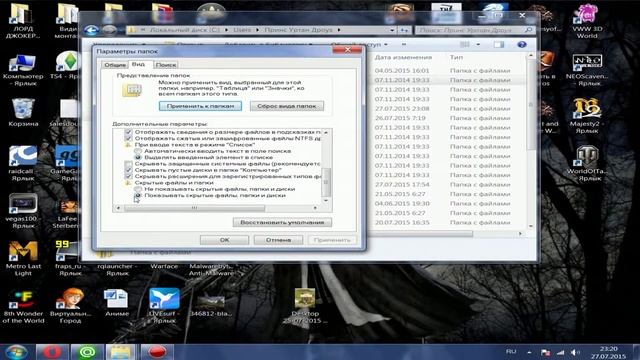Image resolution: width=640 pixels, height=360 pixels.
Task: Select the Автоматически вводить текст radio option
Action: tap(138, 151)
